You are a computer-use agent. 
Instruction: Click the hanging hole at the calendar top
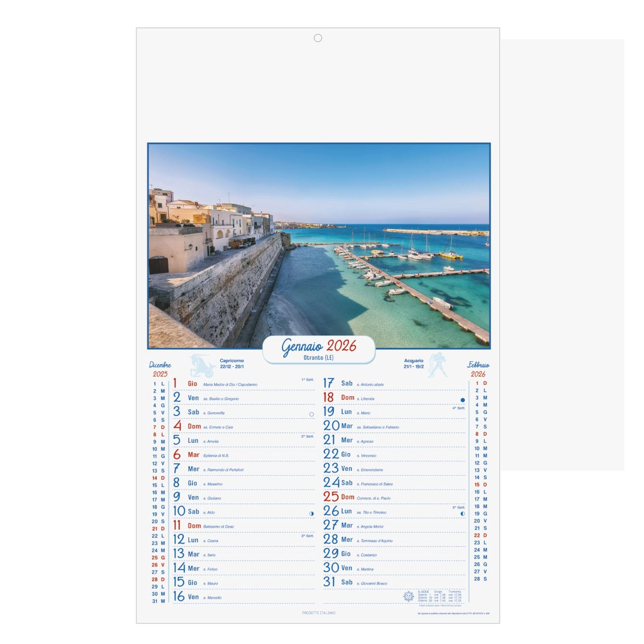coord(317,38)
